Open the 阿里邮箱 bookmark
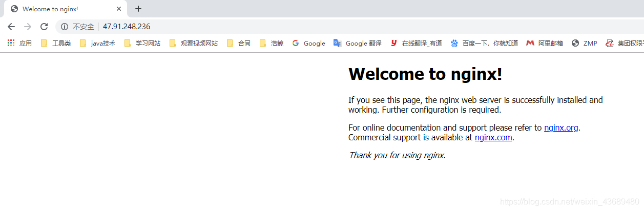This screenshot has width=644, height=211. pos(545,44)
